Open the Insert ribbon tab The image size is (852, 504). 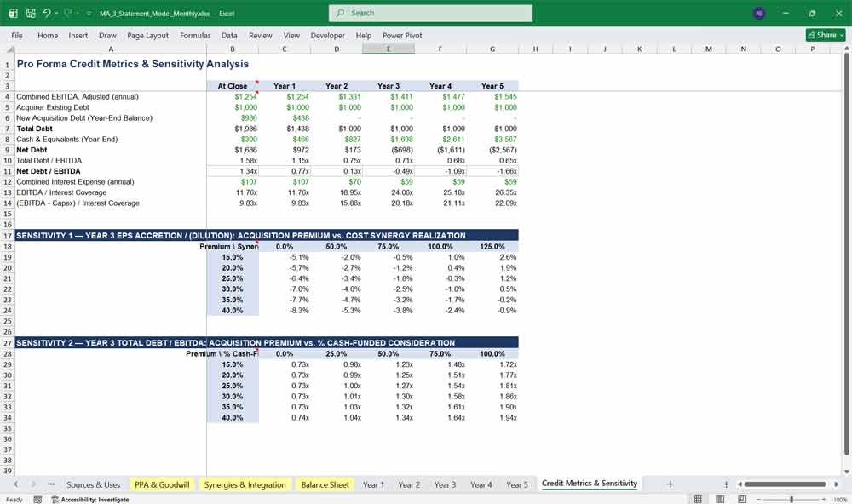click(x=78, y=35)
